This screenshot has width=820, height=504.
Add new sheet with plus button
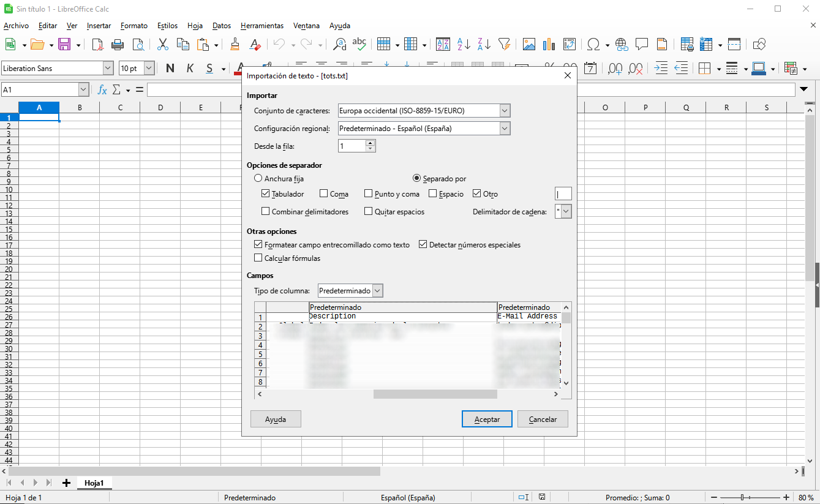coord(66,483)
